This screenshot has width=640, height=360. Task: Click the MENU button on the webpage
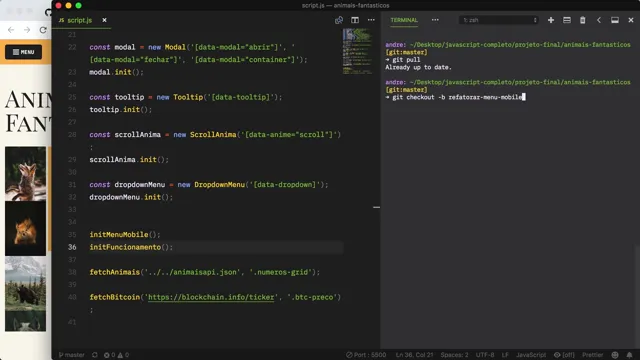tap(24, 52)
